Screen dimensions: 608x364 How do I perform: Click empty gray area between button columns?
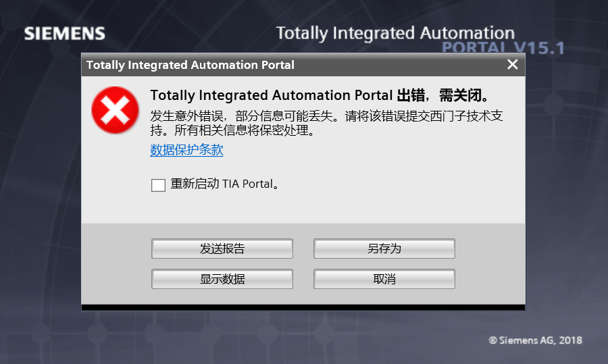tap(303, 263)
